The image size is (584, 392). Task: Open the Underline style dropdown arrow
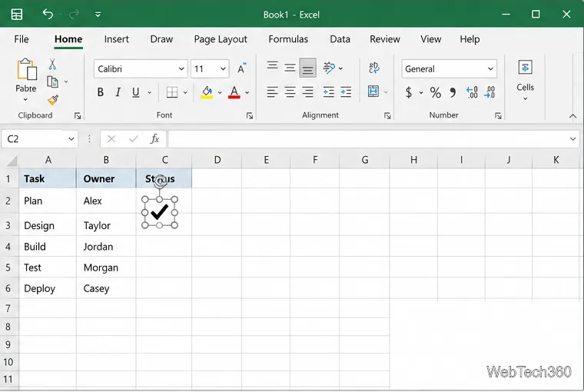149,92
